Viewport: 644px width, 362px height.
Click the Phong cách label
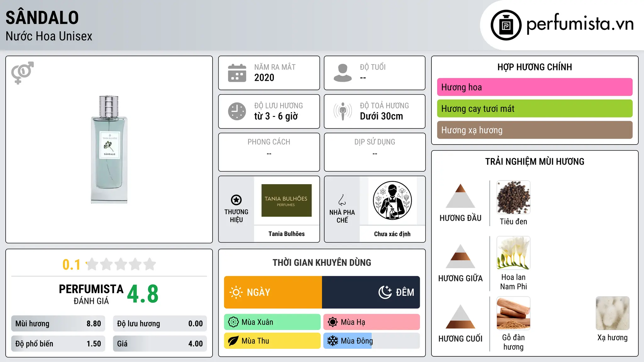269,142
